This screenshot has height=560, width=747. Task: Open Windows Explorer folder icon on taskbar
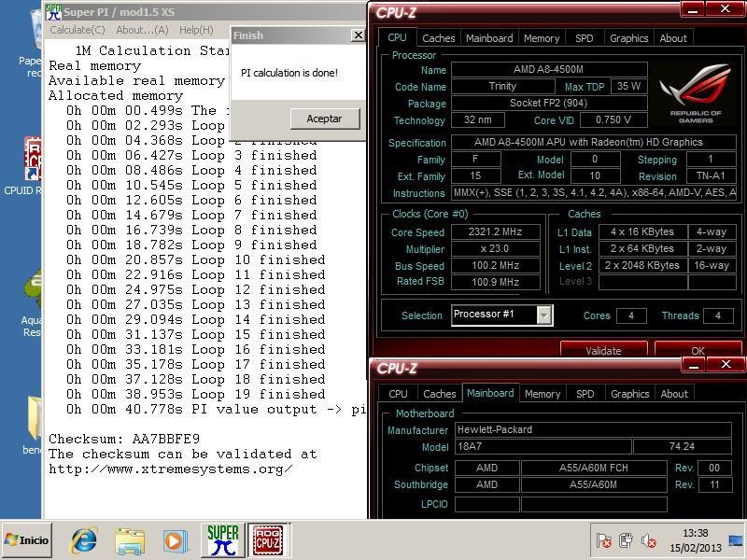coord(130,541)
